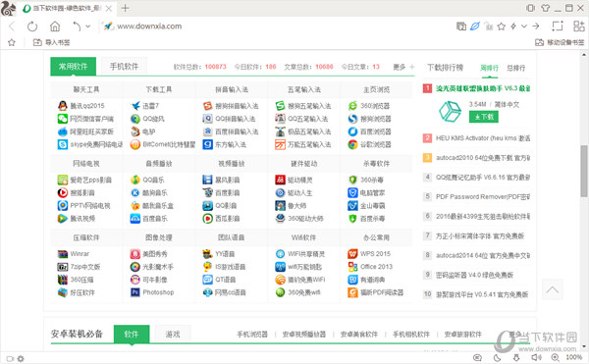Open dropdown next to restore tab arrow
This screenshot has height=364, width=589.
point(88,26)
